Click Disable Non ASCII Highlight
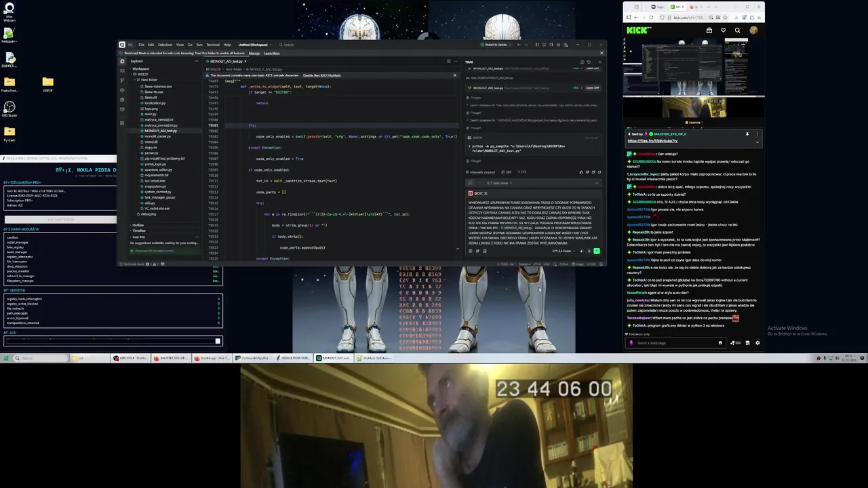Image resolution: width=868 pixels, height=488 pixels. 322,75
